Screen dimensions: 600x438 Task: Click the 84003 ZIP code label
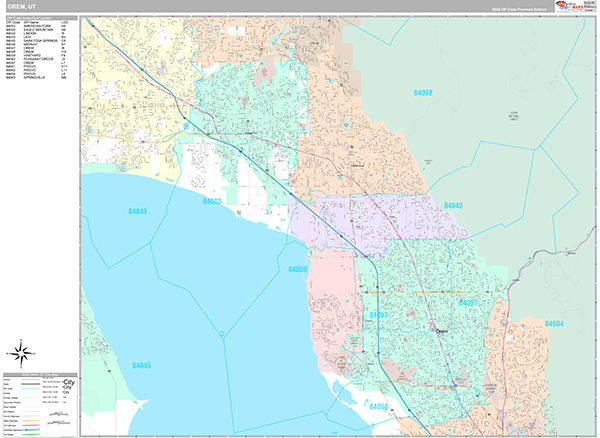(212, 201)
